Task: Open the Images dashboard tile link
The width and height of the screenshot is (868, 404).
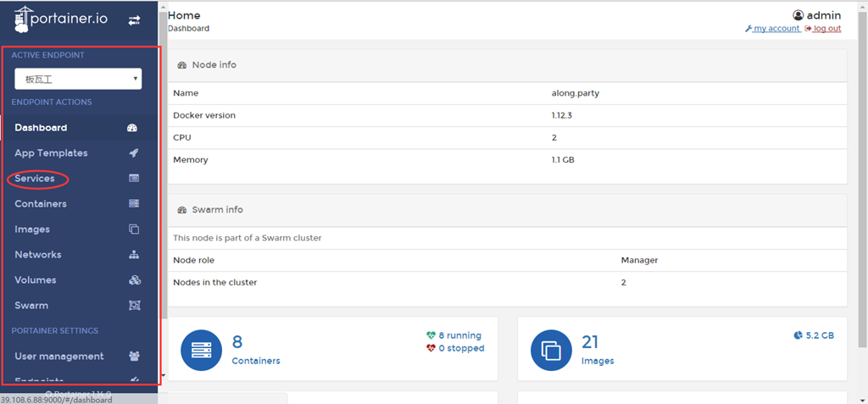Action: 598,361
